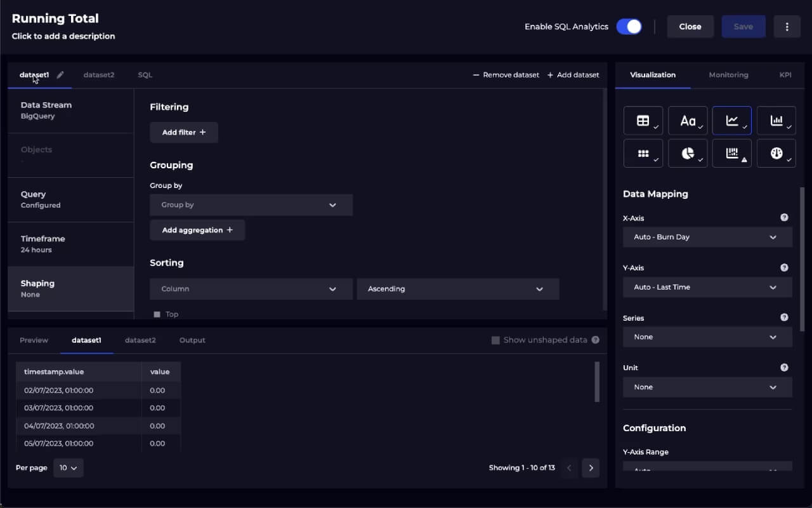Click the Y-Axis help question icon
812x508 pixels.
pyautogui.click(x=784, y=268)
